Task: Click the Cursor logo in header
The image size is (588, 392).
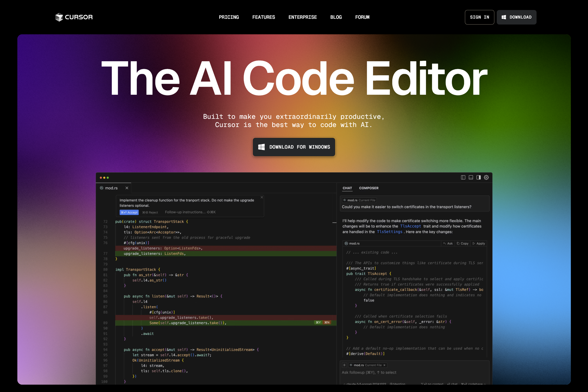Action: click(x=74, y=17)
